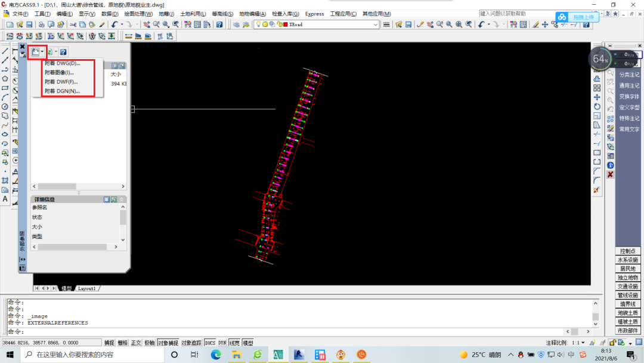The image size is (644, 363).
Task: Click the blue Info icon in right toolbar
Action: 611,165
